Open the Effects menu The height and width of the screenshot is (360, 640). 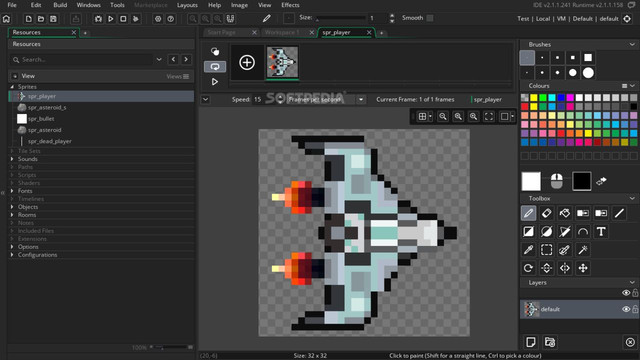290,5
